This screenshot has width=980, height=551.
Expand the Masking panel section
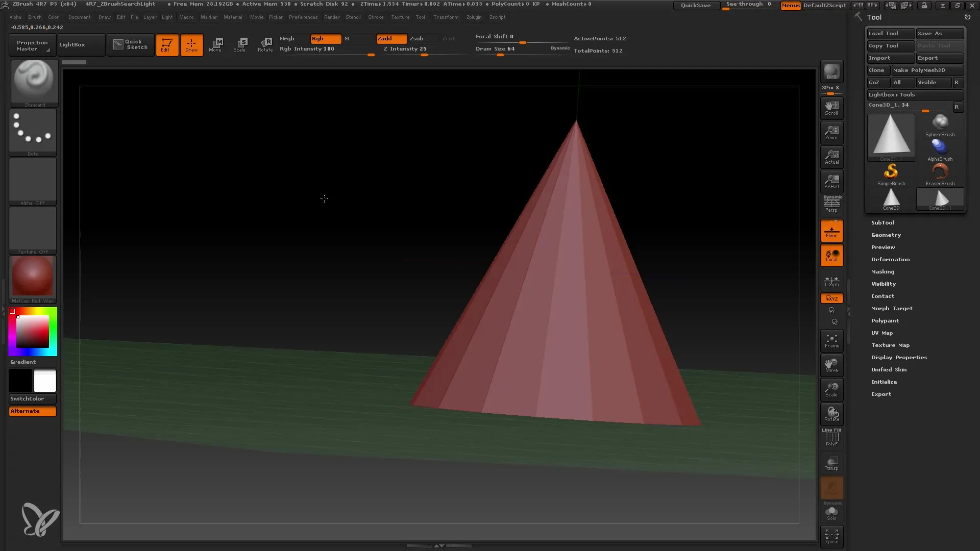pos(883,271)
